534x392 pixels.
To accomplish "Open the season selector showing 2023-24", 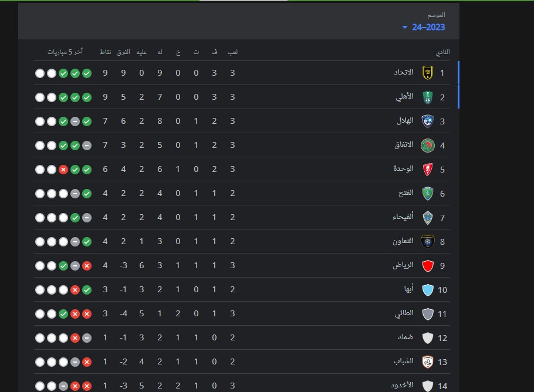I will pos(424,27).
